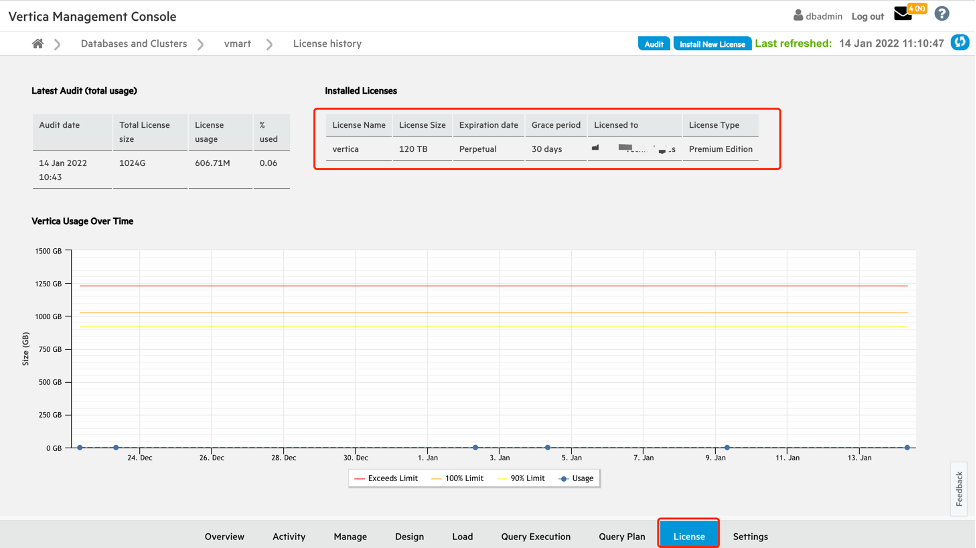This screenshot has width=976, height=548.
Task: Select the vertica license name cell
Action: pos(359,149)
